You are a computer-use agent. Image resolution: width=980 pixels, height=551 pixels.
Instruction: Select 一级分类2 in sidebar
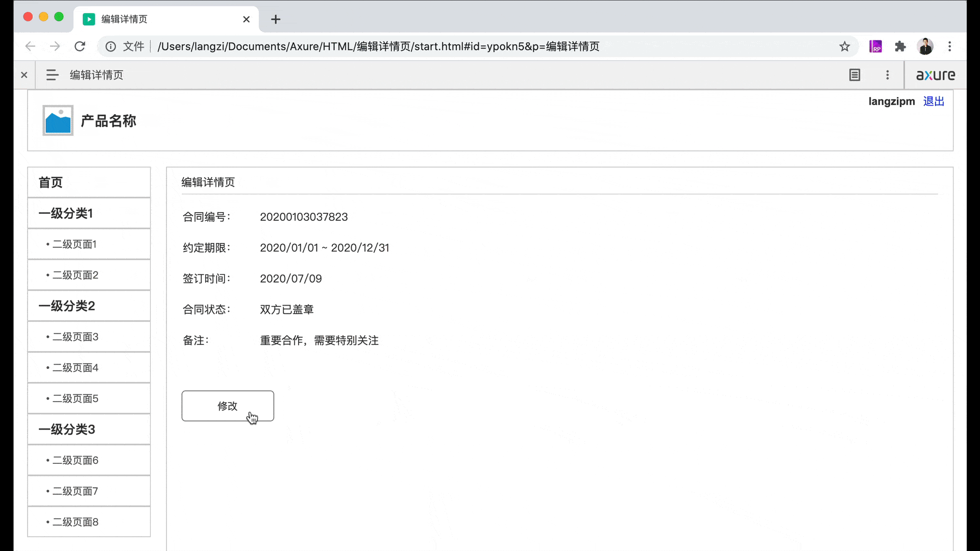[89, 306]
